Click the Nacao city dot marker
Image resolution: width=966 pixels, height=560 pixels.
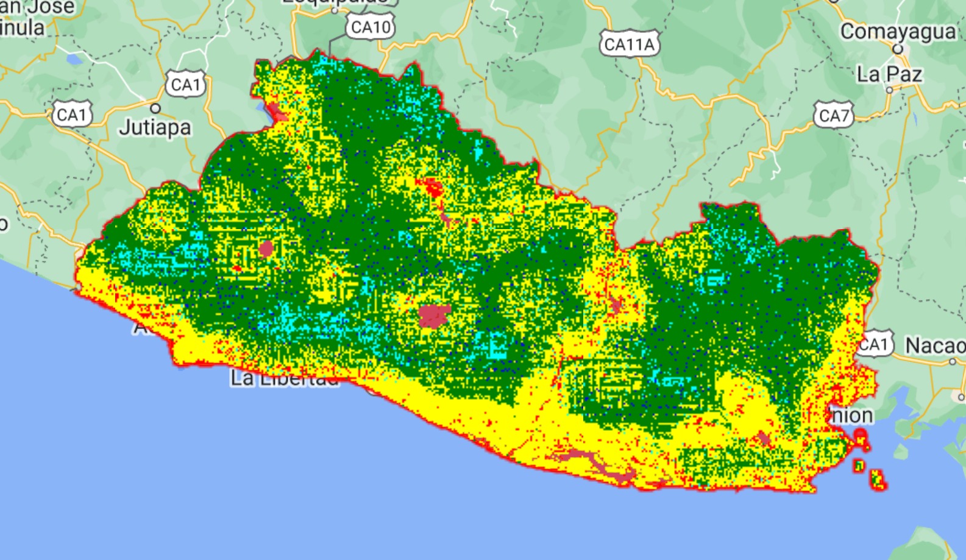click(x=953, y=361)
